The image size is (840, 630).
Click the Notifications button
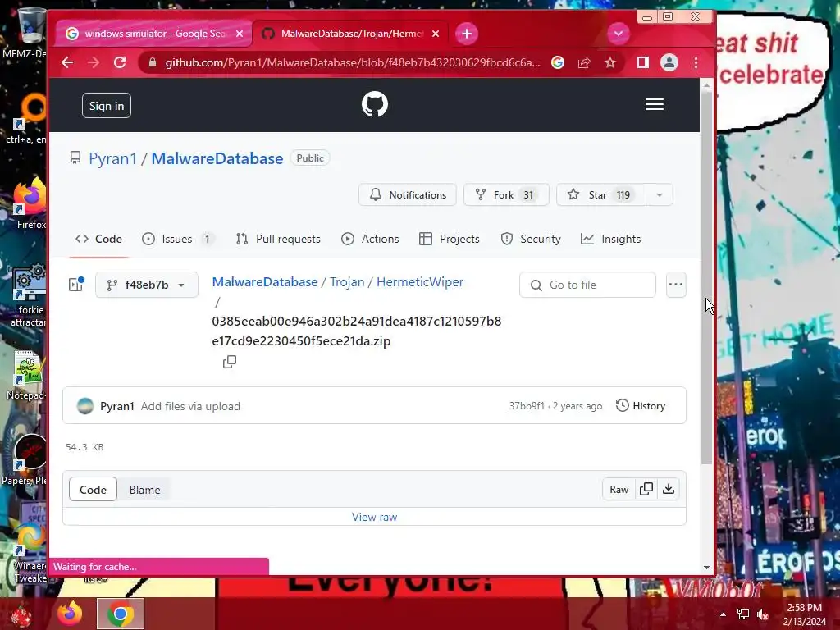[408, 195]
